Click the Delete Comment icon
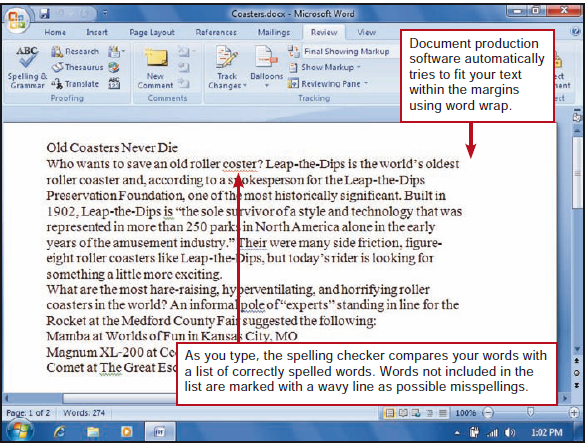This screenshot has width=585, height=447. pyautogui.click(x=183, y=51)
